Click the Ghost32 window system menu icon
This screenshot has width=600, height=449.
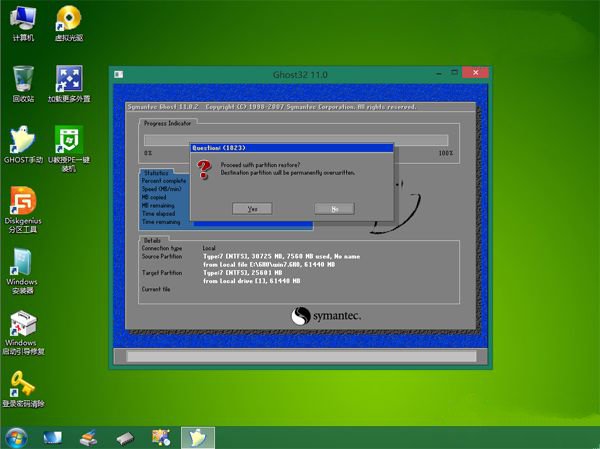[119, 74]
